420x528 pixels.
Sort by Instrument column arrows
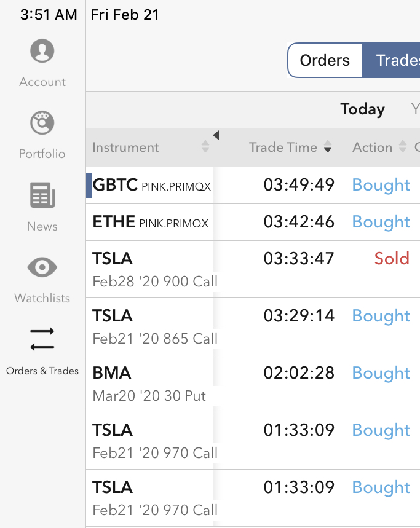point(205,148)
